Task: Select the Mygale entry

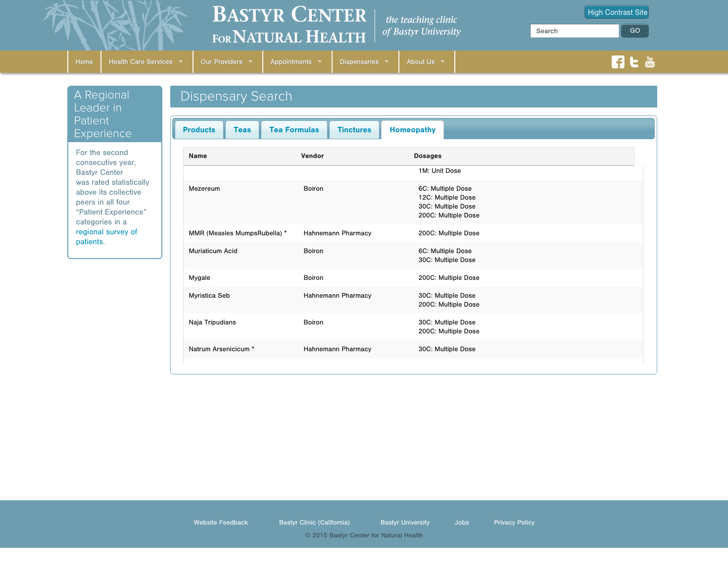Action: click(x=199, y=278)
